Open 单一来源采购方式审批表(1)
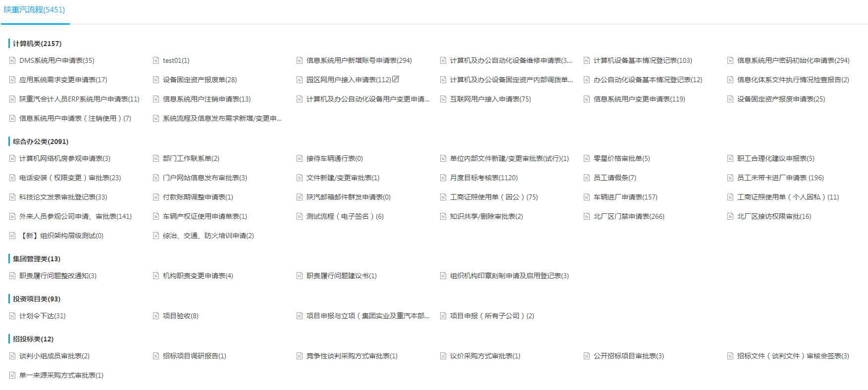The image size is (868, 390). coord(61,375)
